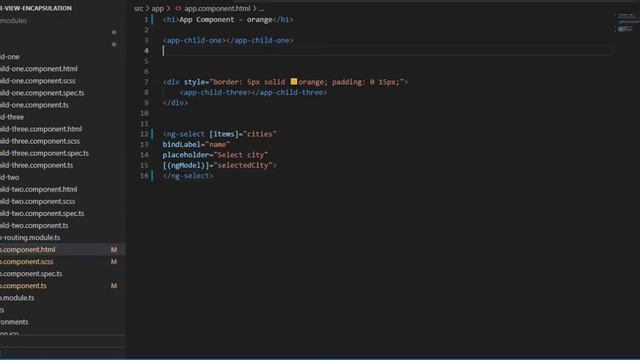Open child-two.component.html in the explorer

point(39,189)
